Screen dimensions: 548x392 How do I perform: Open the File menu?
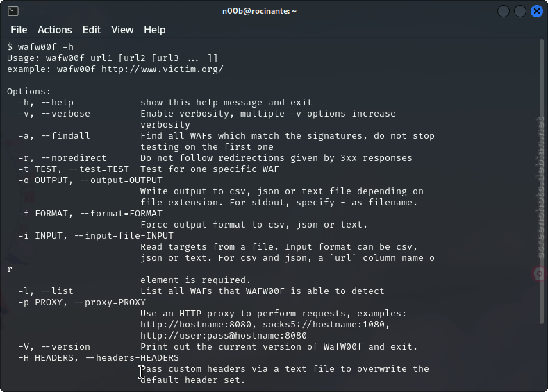tap(19, 30)
